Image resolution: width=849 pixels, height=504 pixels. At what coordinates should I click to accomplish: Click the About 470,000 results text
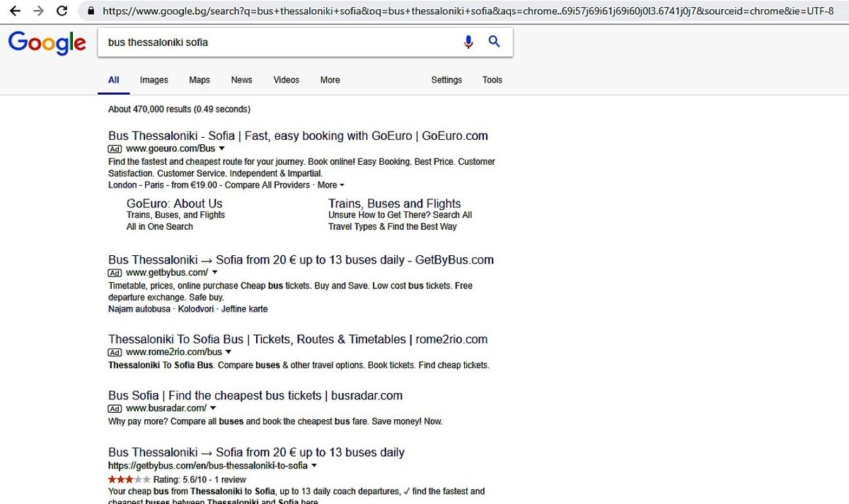pyautogui.click(x=179, y=110)
